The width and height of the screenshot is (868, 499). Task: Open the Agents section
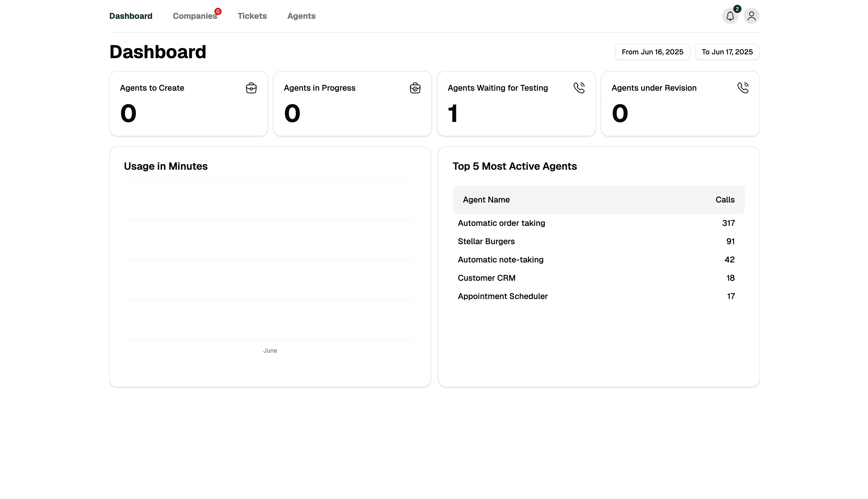click(301, 16)
